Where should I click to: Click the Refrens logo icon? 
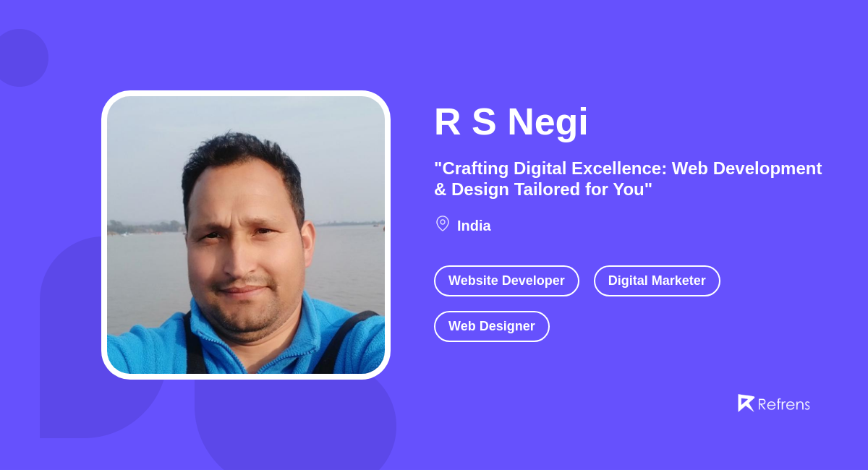coord(746,403)
